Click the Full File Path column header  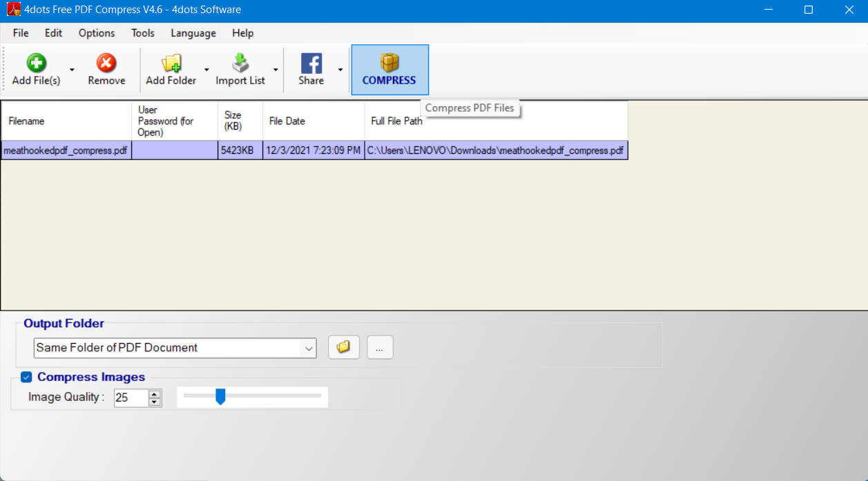tap(496, 121)
